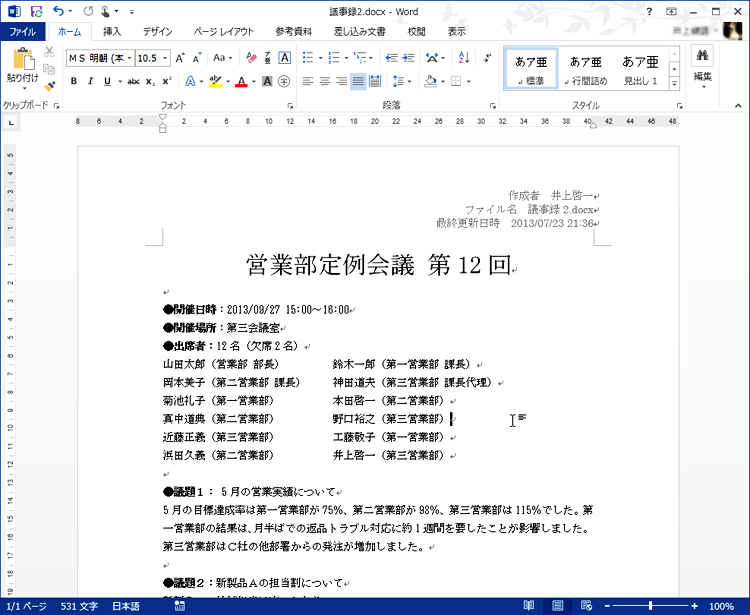Open the Change Case Aa dropdown

(x=222, y=58)
